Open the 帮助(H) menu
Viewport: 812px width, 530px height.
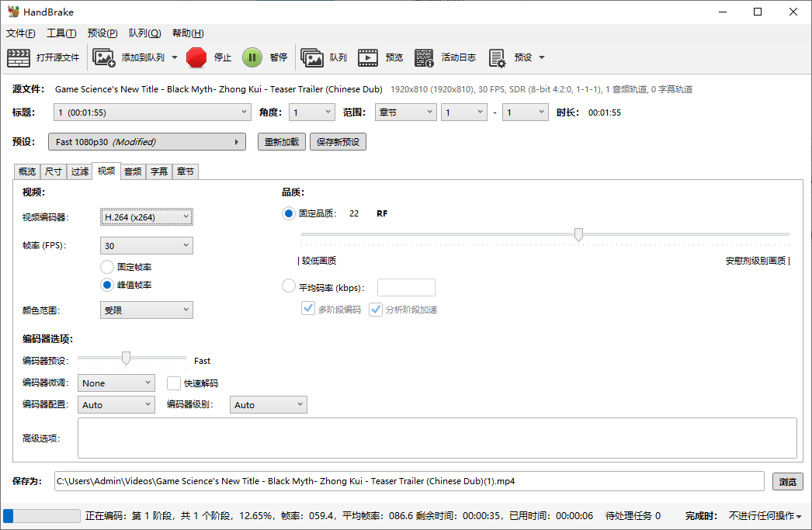188,33
